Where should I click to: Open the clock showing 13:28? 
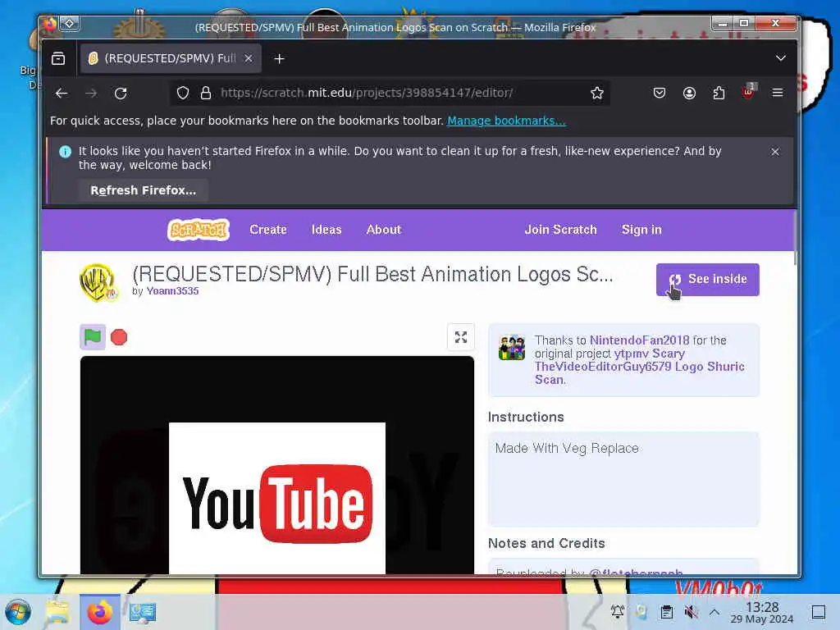tap(762, 612)
